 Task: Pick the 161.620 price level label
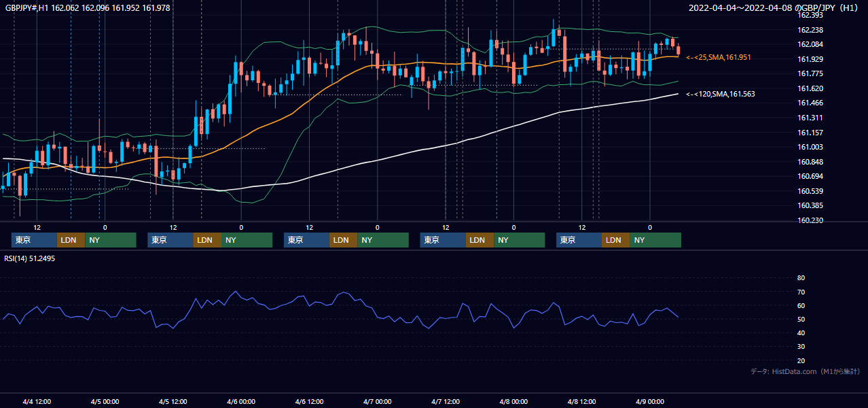point(810,88)
